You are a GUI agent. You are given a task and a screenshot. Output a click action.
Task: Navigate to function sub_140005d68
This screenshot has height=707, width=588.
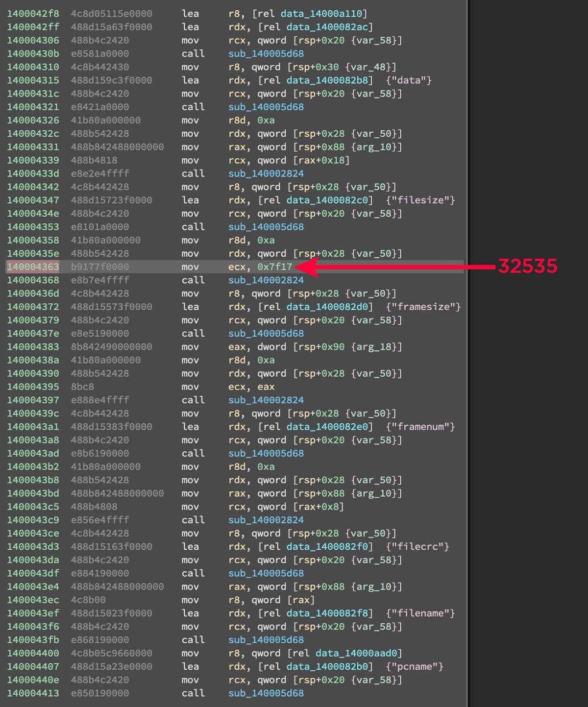(x=266, y=54)
